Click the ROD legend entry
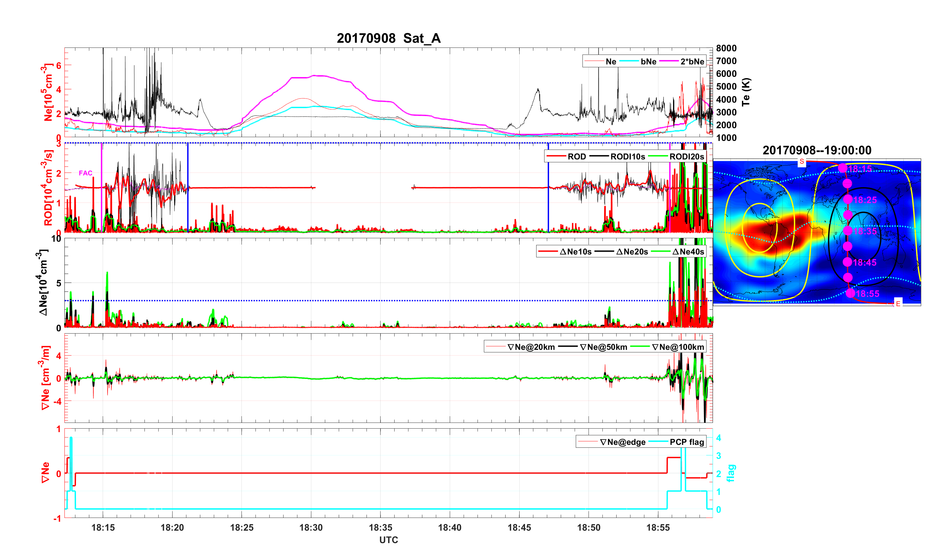926x560 pixels. pyautogui.click(x=576, y=156)
